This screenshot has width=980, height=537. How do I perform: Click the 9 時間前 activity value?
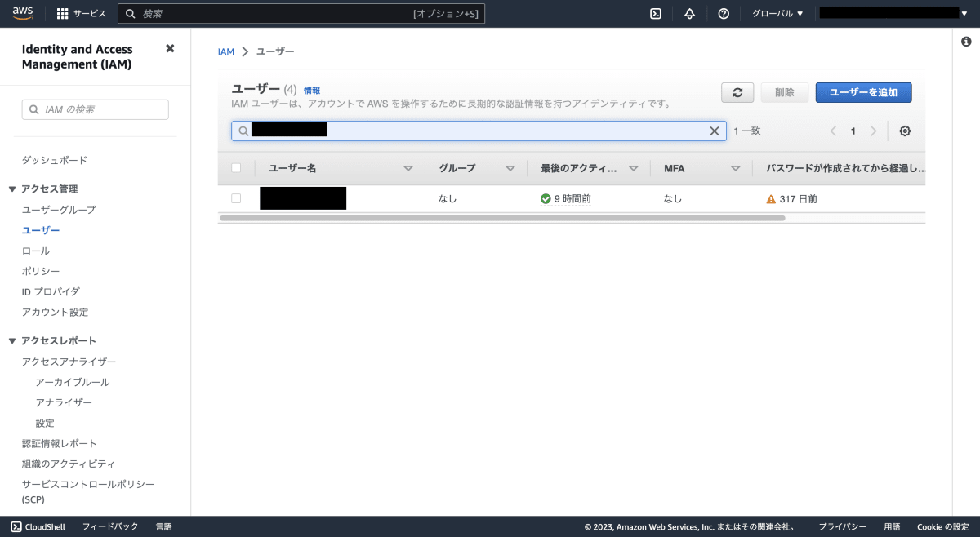pyautogui.click(x=572, y=198)
